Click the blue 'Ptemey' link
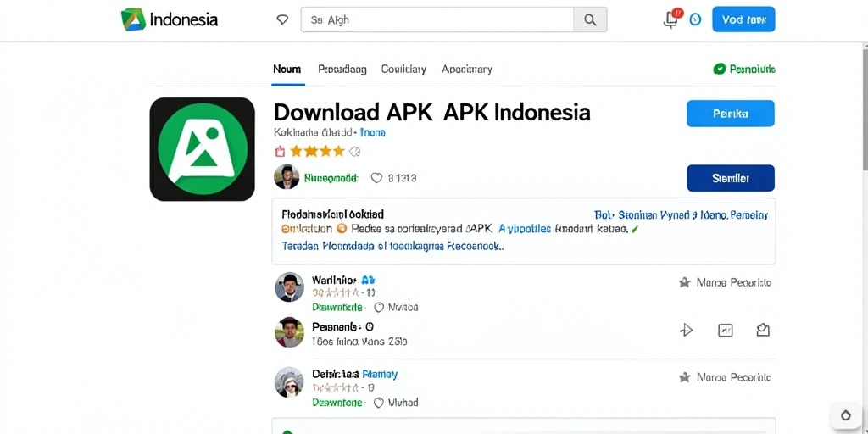The width and height of the screenshot is (868, 434). click(x=380, y=374)
